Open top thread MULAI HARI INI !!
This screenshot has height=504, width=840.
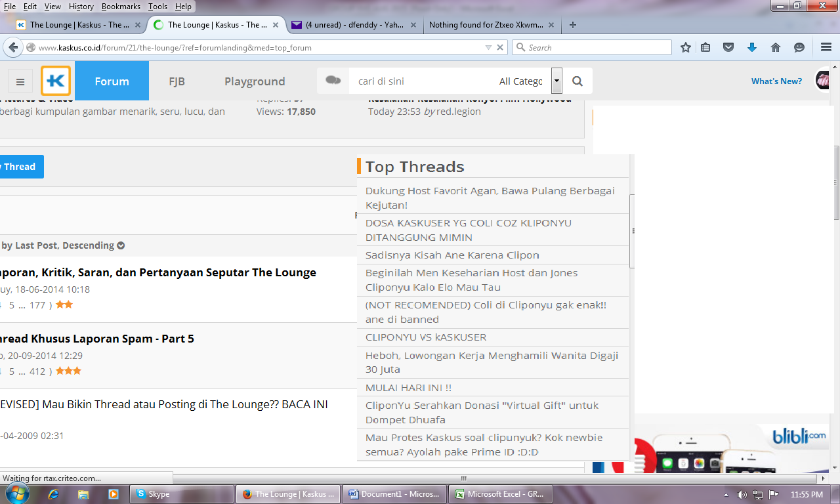pyautogui.click(x=408, y=388)
